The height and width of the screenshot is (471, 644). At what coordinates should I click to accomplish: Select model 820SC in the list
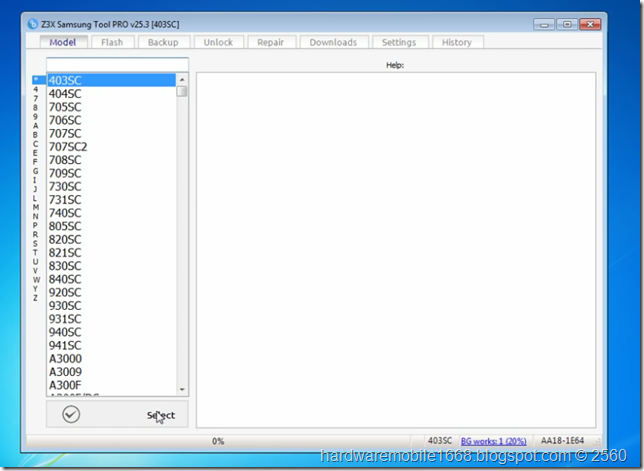(x=111, y=239)
